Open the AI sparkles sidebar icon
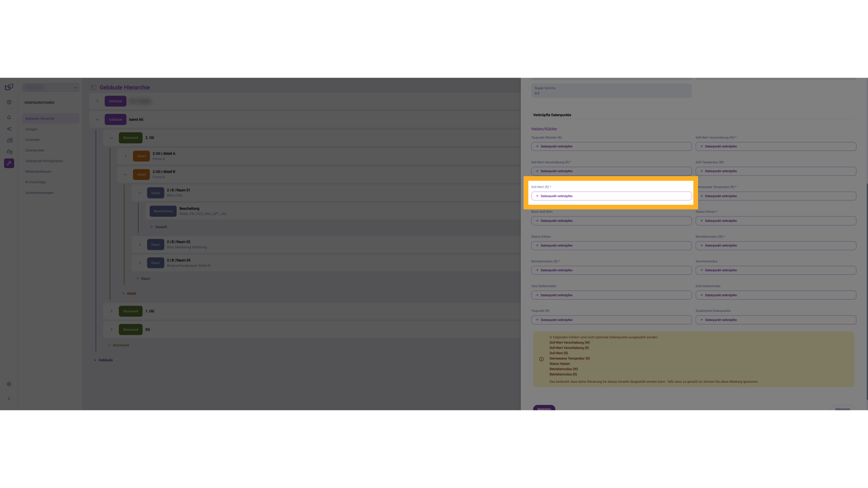Image resolution: width=868 pixels, height=488 pixels. 9,129
